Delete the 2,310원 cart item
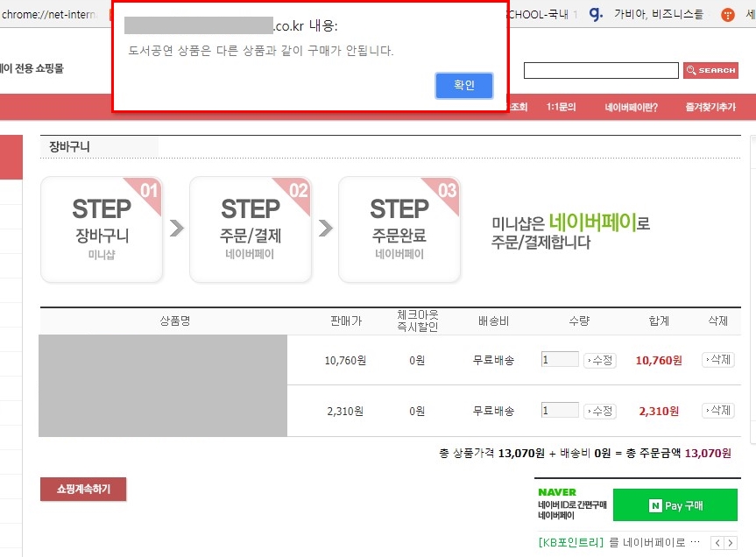 pyautogui.click(x=717, y=411)
